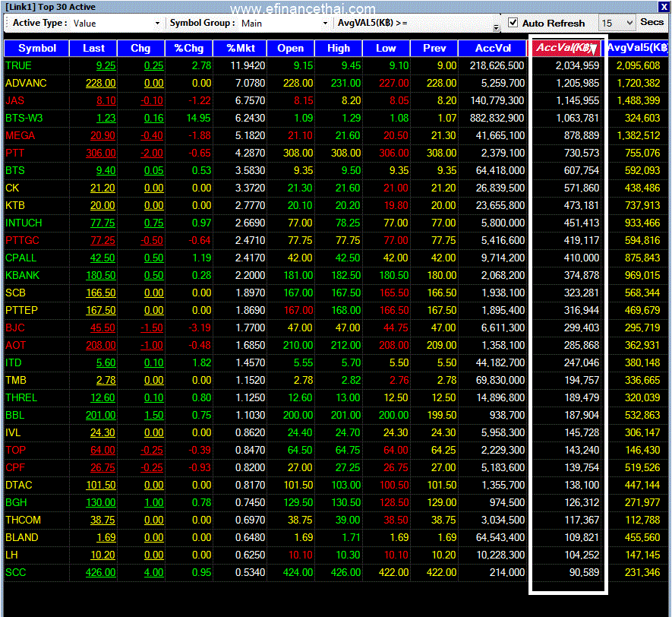
Task: Click JAS's AccVal 1,145,955
Action: pos(578,101)
